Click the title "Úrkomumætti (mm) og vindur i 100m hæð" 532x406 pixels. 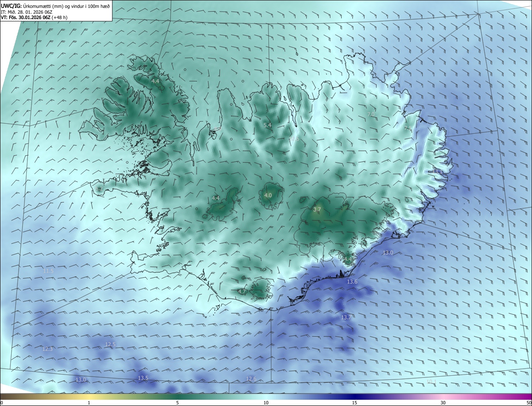coord(66,6)
